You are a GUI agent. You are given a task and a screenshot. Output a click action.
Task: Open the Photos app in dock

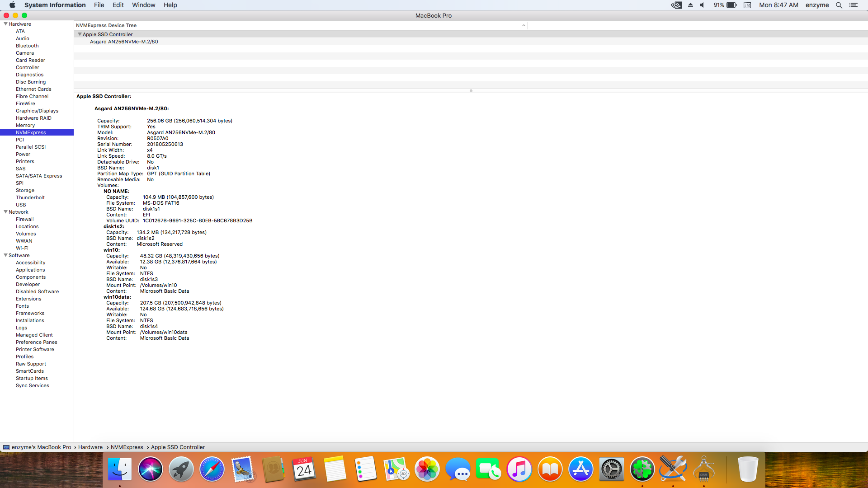[x=427, y=469]
